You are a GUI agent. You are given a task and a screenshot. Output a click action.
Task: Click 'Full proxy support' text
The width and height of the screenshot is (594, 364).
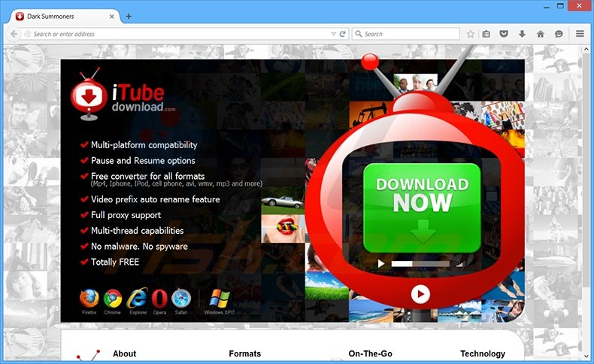click(126, 215)
